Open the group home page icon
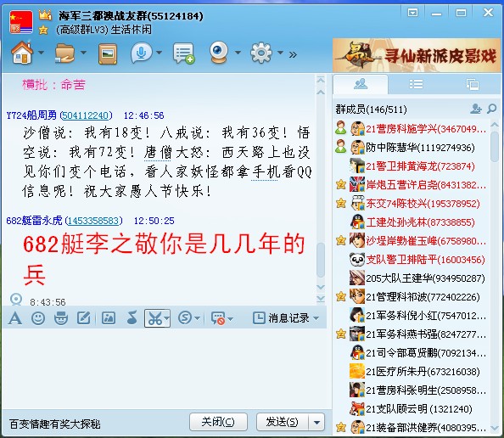Image resolution: width=504 pixels, height=438 pixels. 22,53
